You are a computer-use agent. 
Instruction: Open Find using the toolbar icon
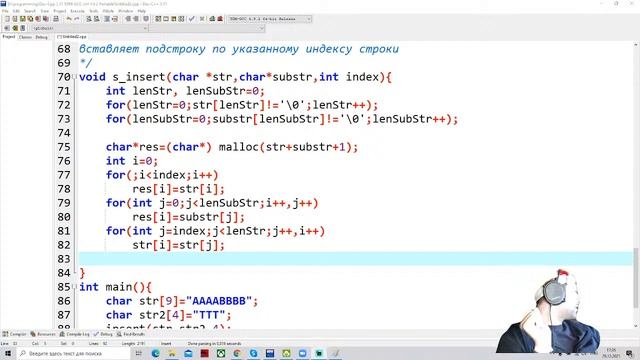(x=89, y=19)
